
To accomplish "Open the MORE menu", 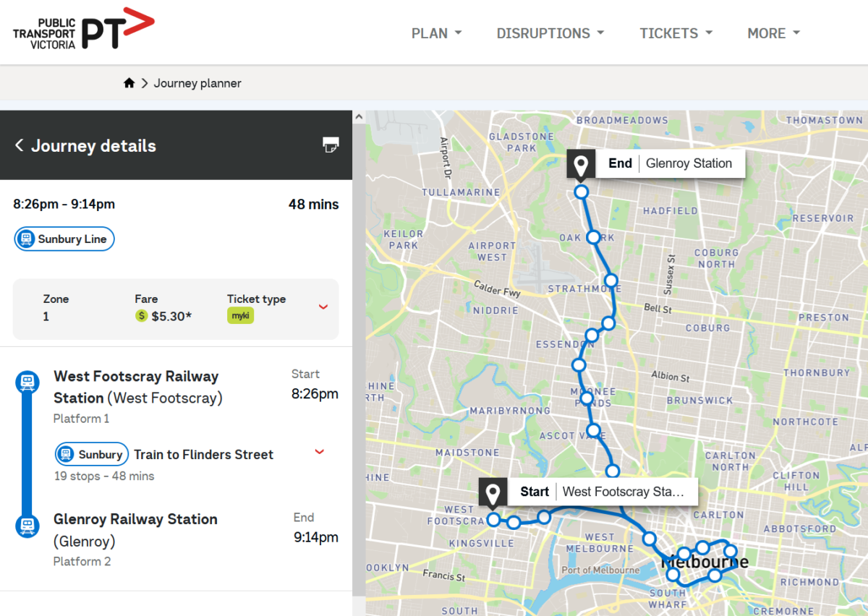I will click(x=773, y=33).
